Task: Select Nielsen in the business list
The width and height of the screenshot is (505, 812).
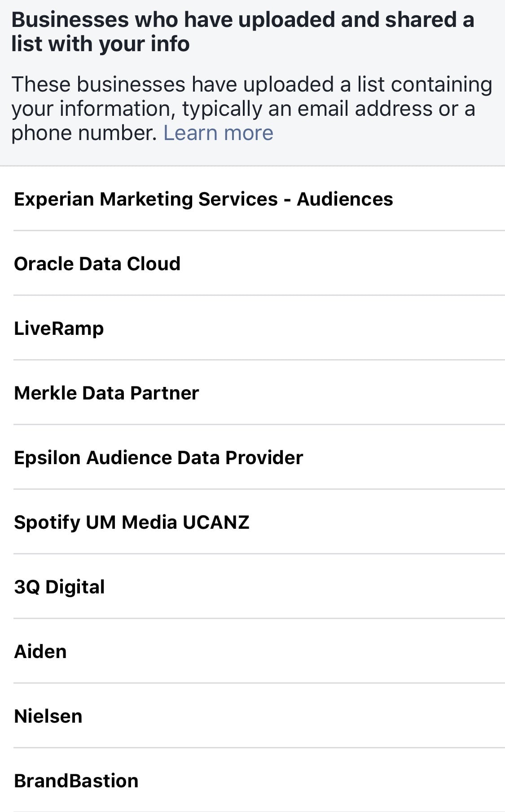Action: 48,716
